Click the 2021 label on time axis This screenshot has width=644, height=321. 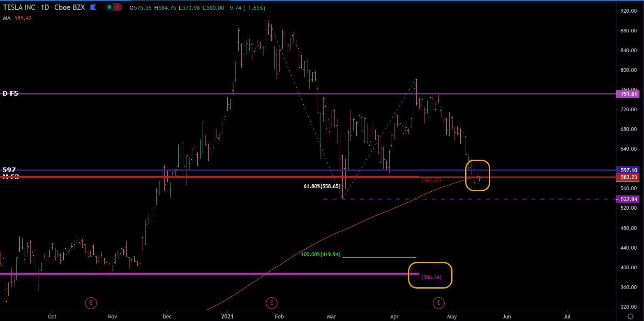pyautogui.click(x=227, y=316)
